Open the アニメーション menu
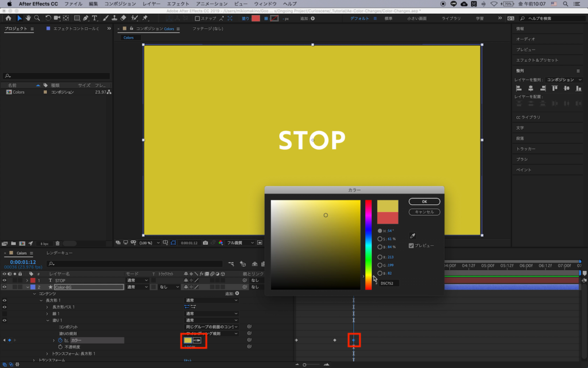This screenshot has height=368, width=588. [211, 4]
